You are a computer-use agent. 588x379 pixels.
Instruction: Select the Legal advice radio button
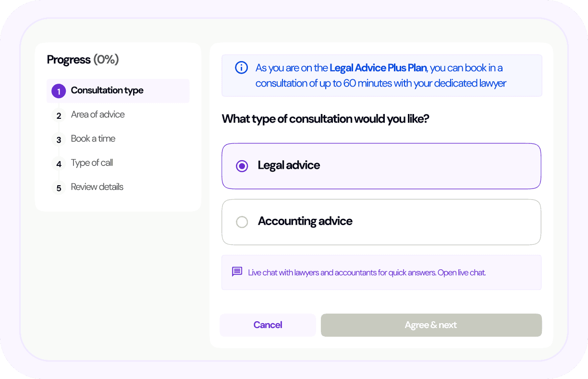[242, 166]
